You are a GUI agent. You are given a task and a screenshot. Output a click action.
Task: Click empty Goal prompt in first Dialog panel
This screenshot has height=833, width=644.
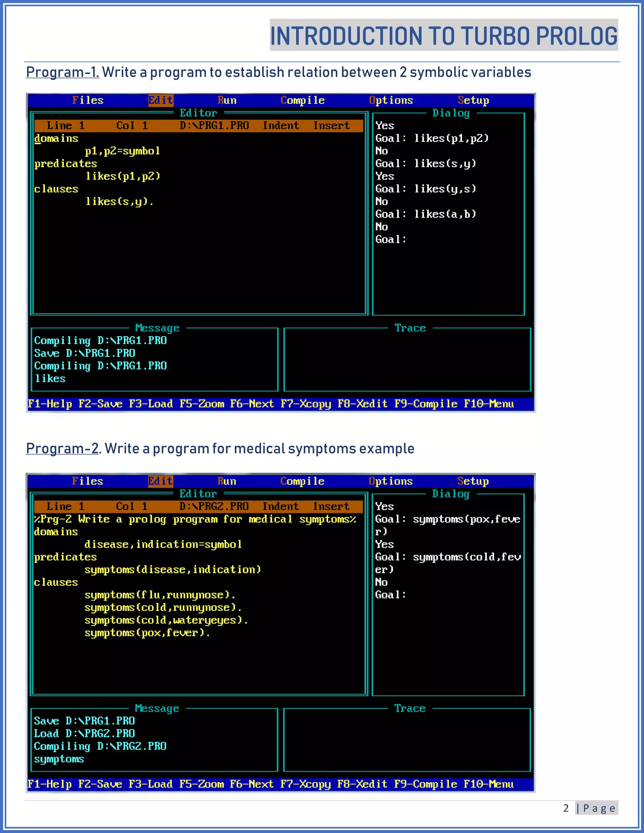(391, 239)
